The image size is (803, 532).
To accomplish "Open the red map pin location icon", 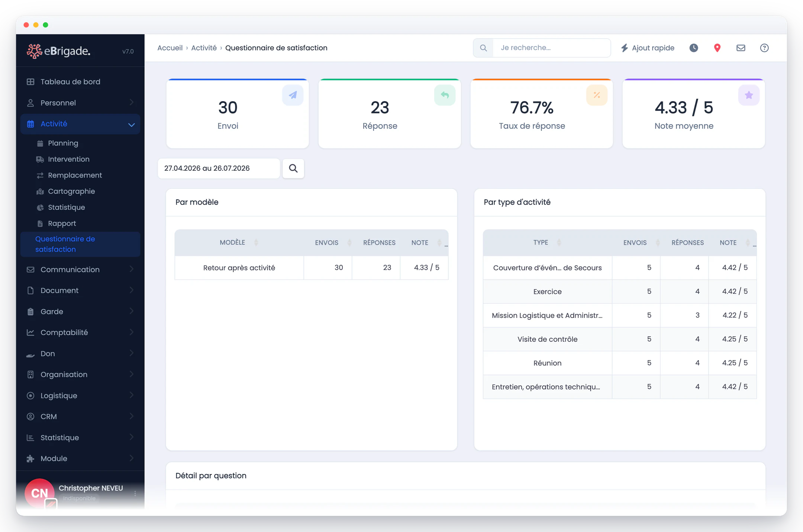I will click(x=717, y=48).
